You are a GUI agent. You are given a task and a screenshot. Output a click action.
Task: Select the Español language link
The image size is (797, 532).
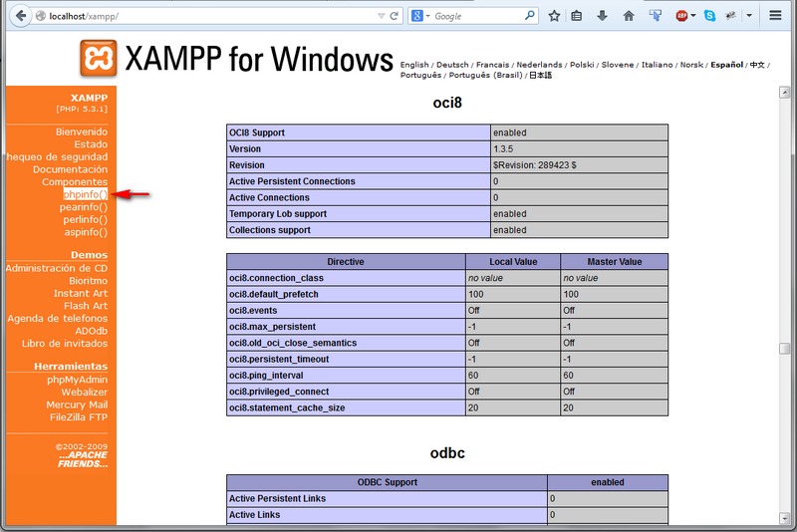pos(727,65)
